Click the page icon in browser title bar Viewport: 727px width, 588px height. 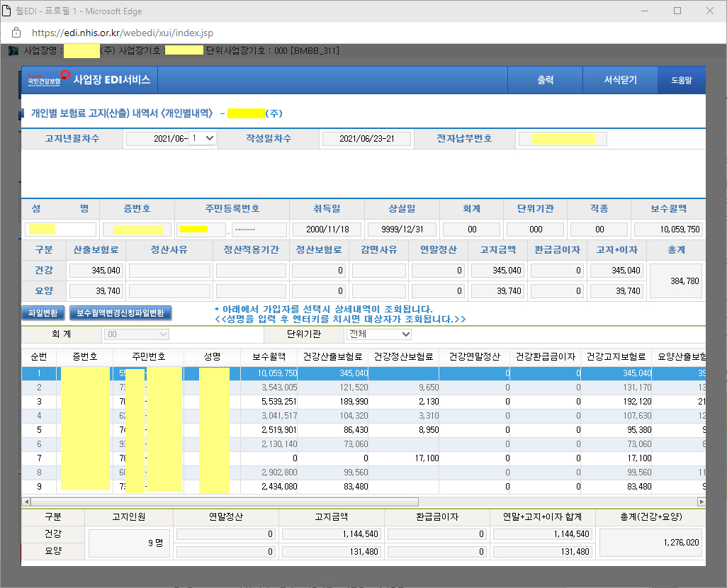9,11
